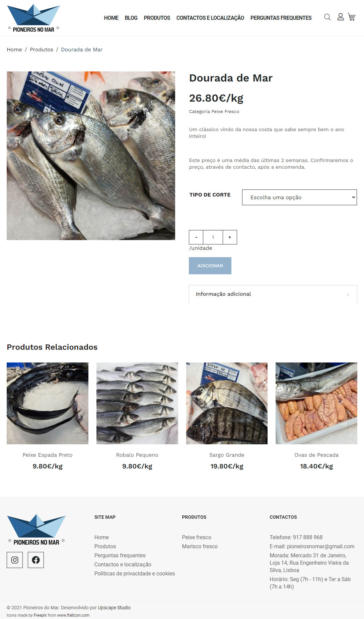Visit the Instagram page icon

tap(15, 560)
